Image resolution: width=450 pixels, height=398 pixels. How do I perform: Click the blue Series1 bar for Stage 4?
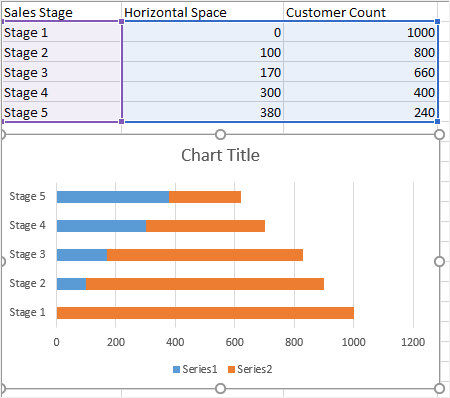point(101,226)
